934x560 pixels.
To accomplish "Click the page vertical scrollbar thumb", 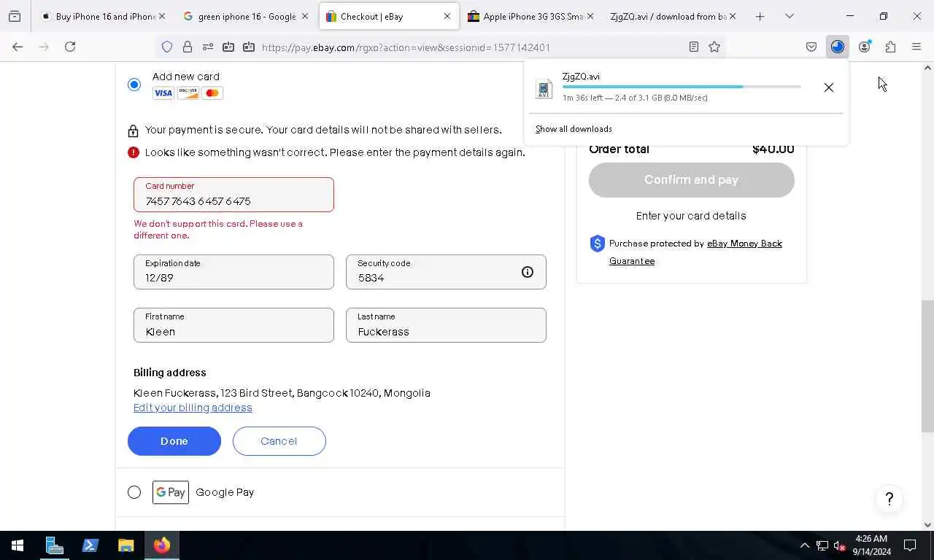I will pos(927,366).
